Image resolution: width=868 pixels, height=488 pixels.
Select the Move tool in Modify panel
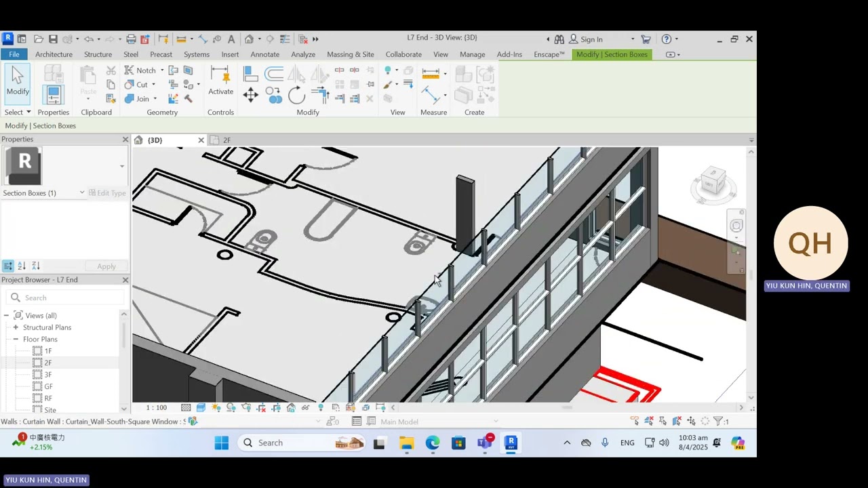250,95
